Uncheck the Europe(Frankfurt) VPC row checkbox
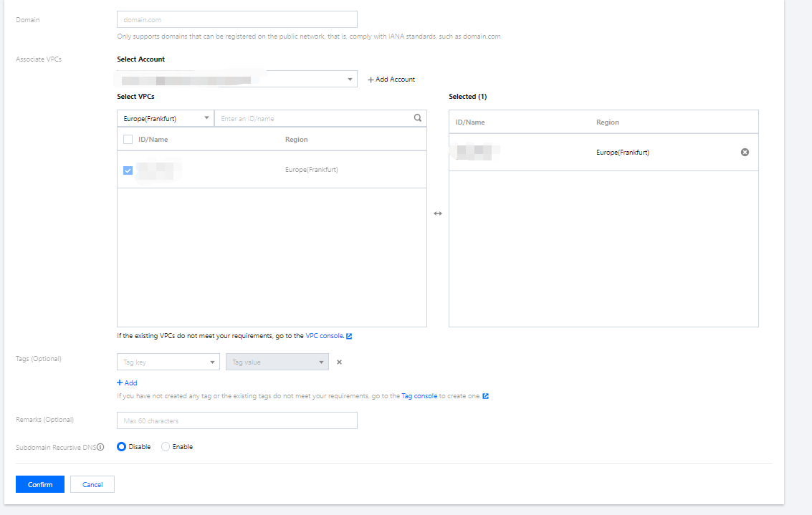Viewport: 812px width, 515px height. coord(128,170)
